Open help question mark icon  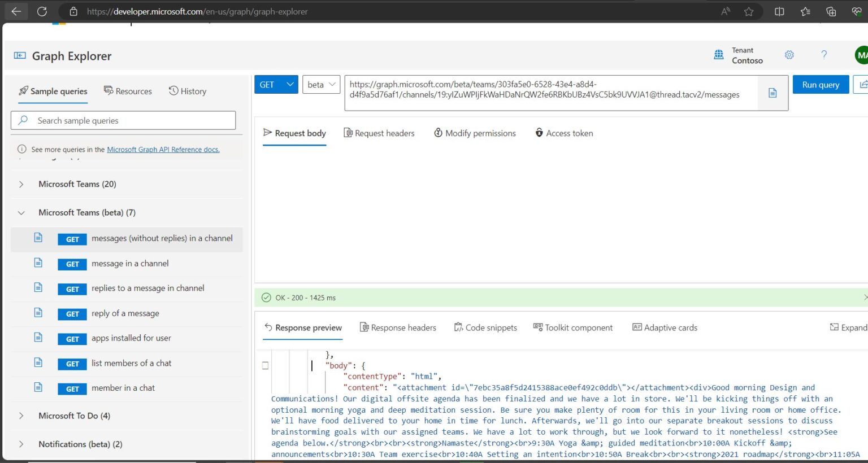824,55
